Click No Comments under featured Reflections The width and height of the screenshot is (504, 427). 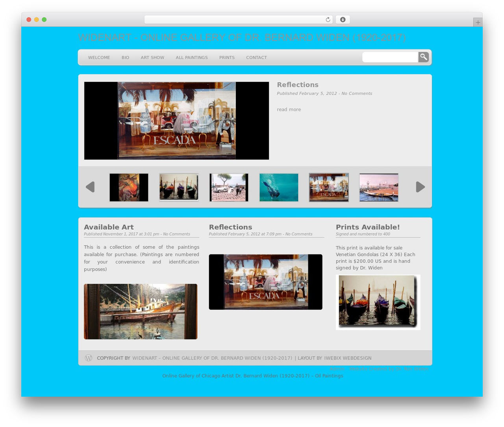[x=357, y=93]
